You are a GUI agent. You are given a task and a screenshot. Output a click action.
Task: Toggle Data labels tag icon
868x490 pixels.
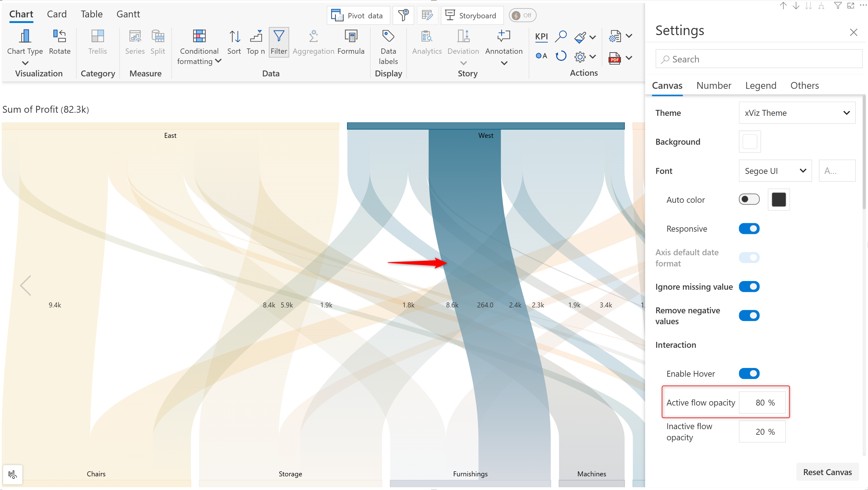(388, 36)
